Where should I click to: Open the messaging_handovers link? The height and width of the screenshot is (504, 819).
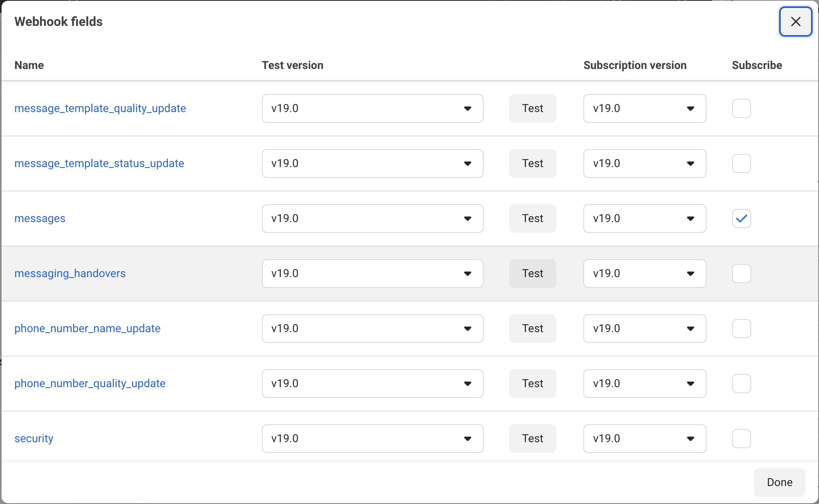point(70,274)
